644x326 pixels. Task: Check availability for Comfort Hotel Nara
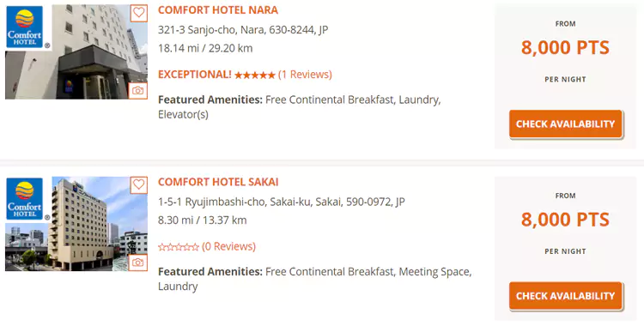point(566,124)
